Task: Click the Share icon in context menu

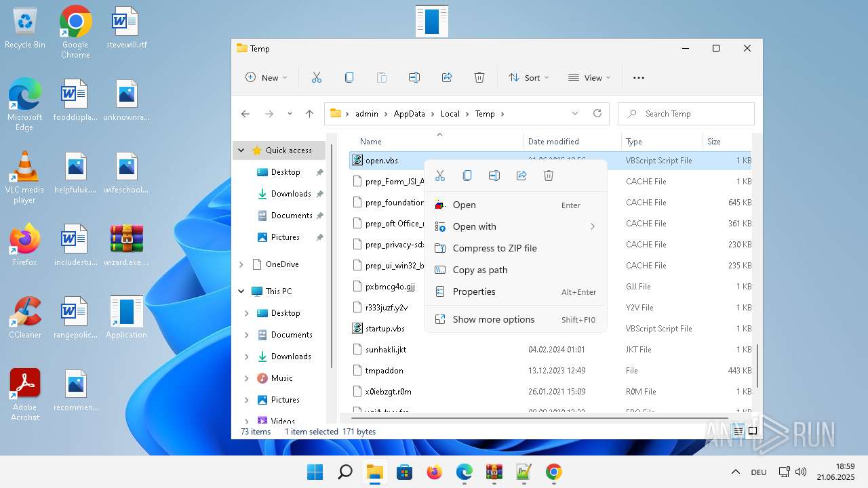Action: pyautogui.click(x=521, y=176)
